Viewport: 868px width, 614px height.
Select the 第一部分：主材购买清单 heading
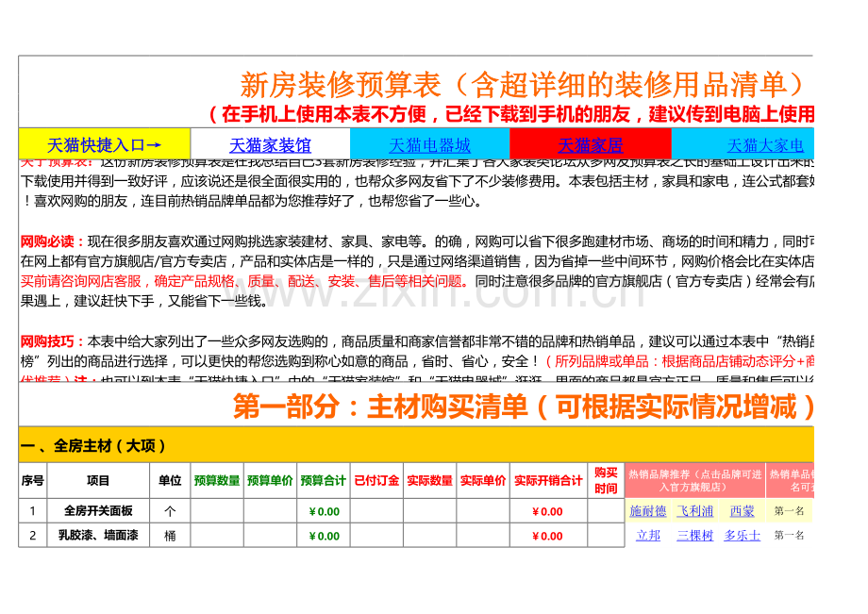pos(523,406)
